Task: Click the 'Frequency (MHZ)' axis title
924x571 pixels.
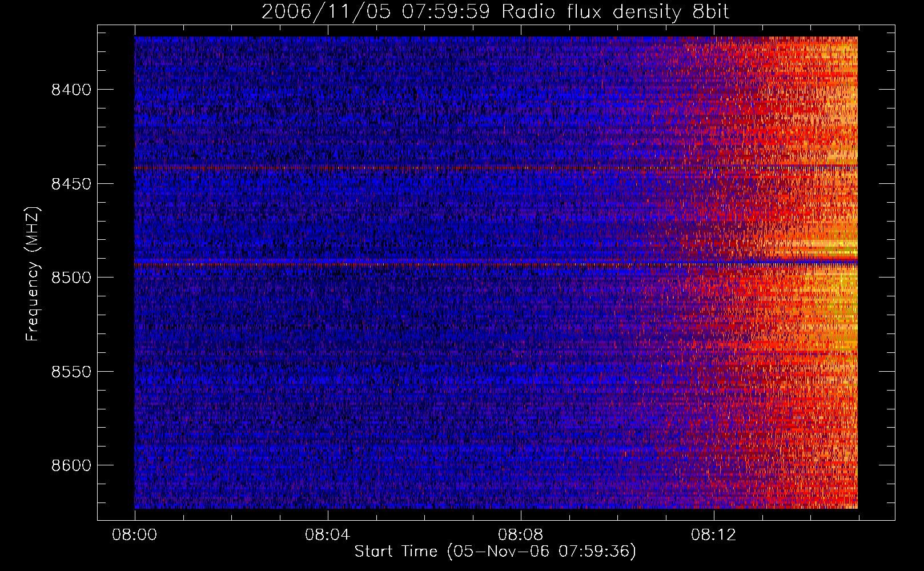Action: click(33, 274)
